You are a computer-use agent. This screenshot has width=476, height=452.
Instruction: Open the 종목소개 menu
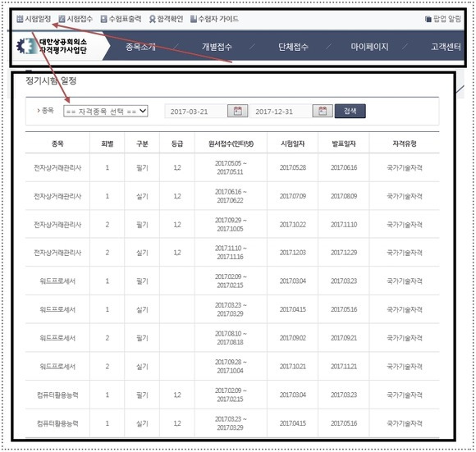coord(140,47)
